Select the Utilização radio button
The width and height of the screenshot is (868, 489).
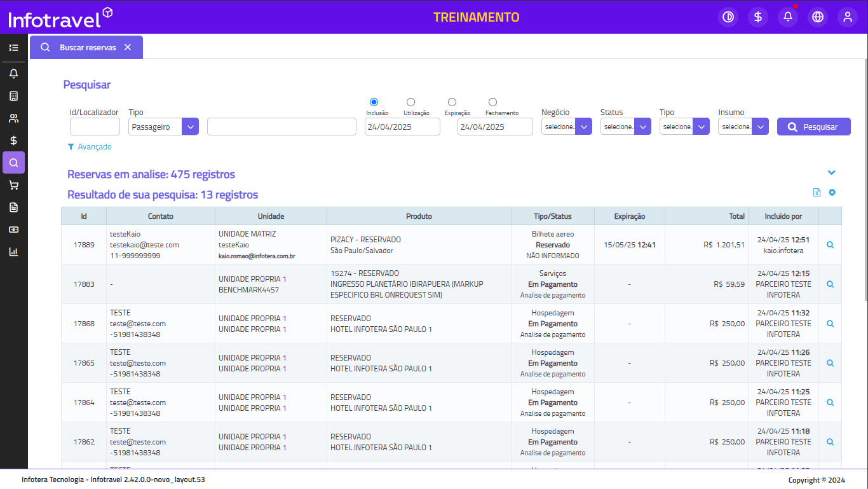(410, 102)
